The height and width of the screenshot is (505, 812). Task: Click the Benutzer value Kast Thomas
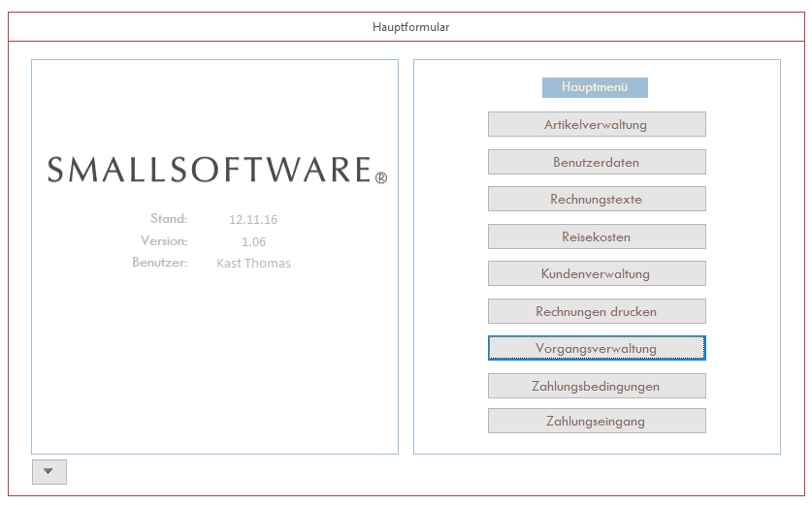click(x=253, y=263)
